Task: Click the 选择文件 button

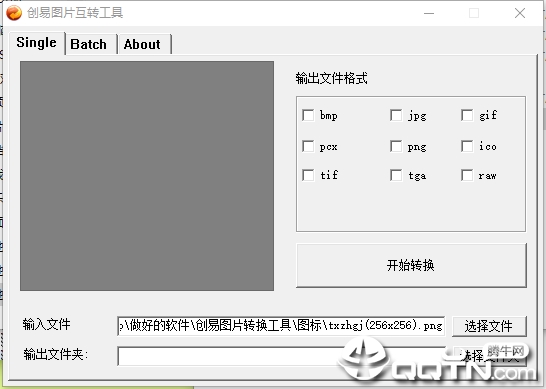Action: point(489,326)
